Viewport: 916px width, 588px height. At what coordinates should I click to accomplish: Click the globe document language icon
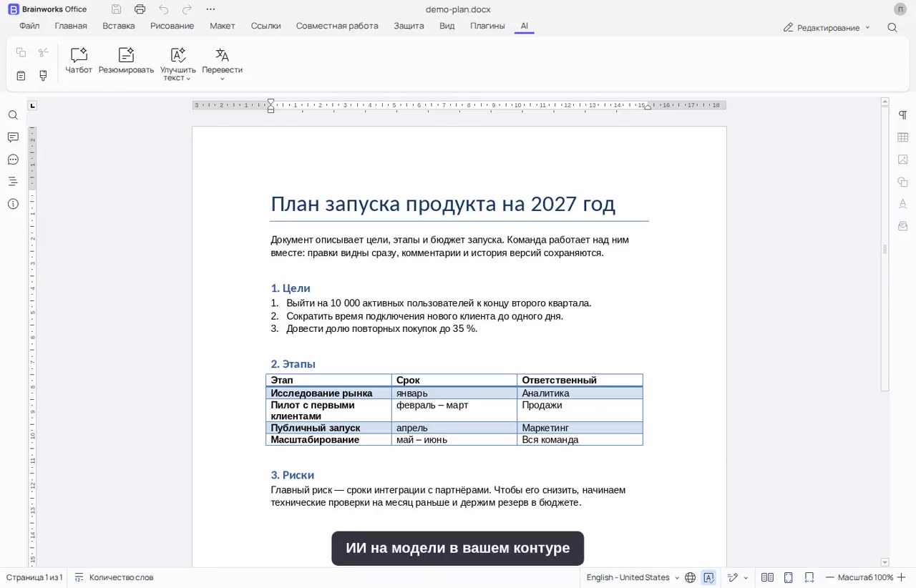(691, 577)
